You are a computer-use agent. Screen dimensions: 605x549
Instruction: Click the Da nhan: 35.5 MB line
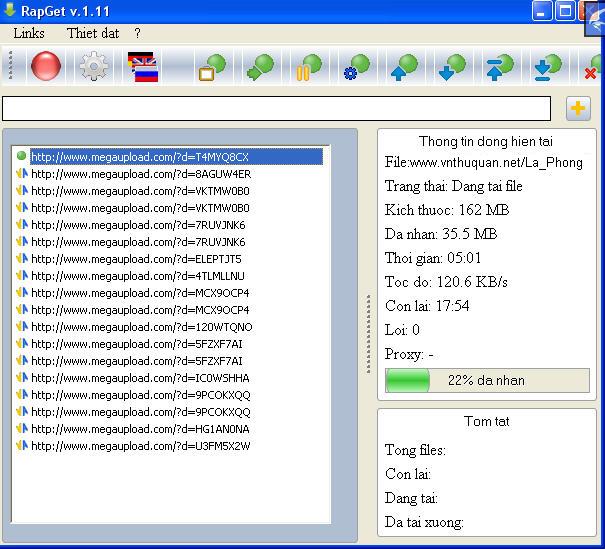441,234
